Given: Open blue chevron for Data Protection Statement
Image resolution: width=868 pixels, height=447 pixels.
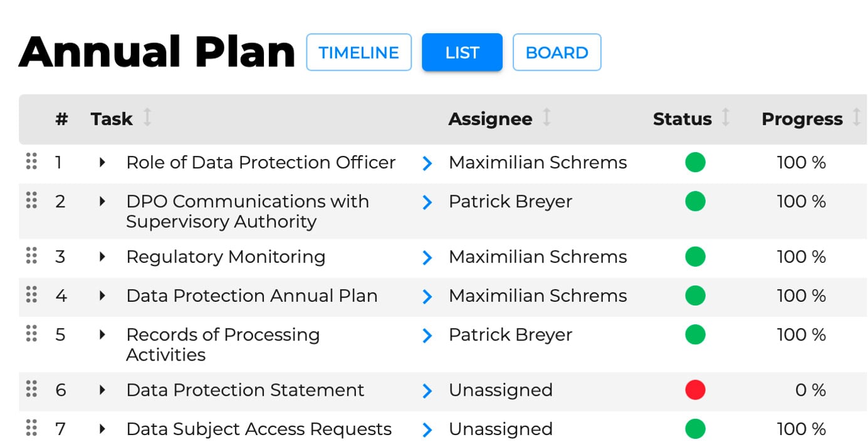Looking at the screenshot, I should 427,391.
